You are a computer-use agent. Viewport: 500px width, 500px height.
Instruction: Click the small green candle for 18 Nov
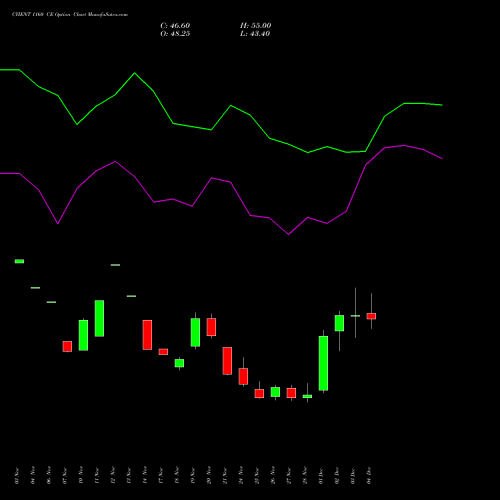[179, 363]
